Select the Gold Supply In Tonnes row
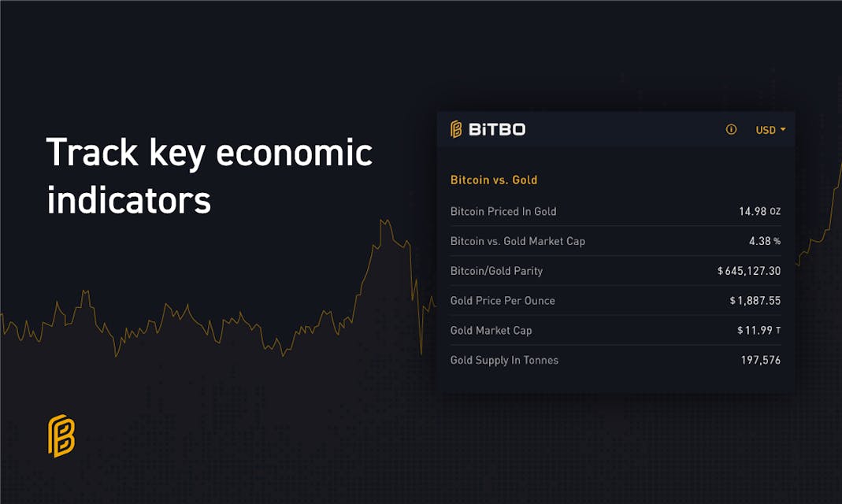842x504 pixels. point(615,360)
